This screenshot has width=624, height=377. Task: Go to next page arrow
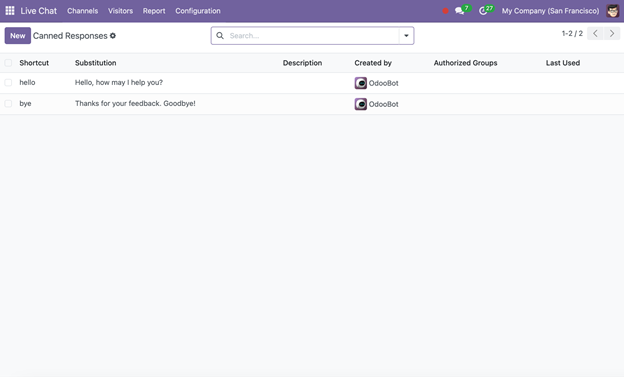click(612, 33)
